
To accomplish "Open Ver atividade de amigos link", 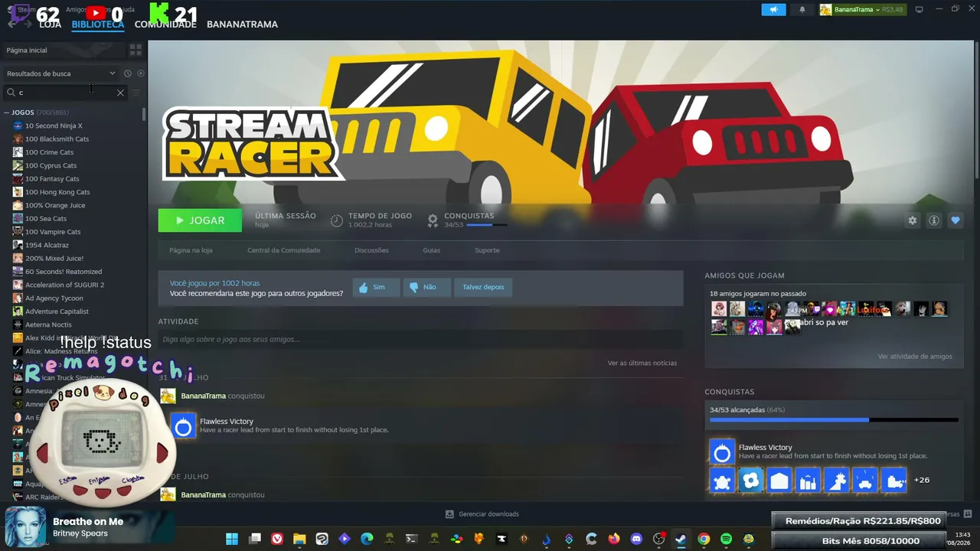I will click(915, 357).
